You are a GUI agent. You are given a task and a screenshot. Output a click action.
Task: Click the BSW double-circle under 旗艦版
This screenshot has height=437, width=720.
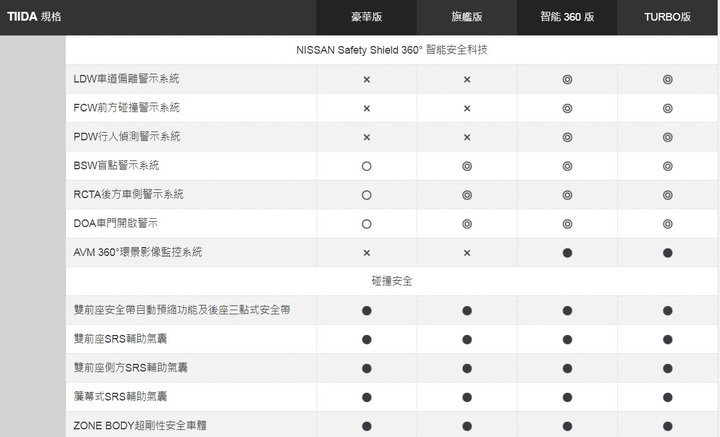pyautogui.click(x=467, y=166)
